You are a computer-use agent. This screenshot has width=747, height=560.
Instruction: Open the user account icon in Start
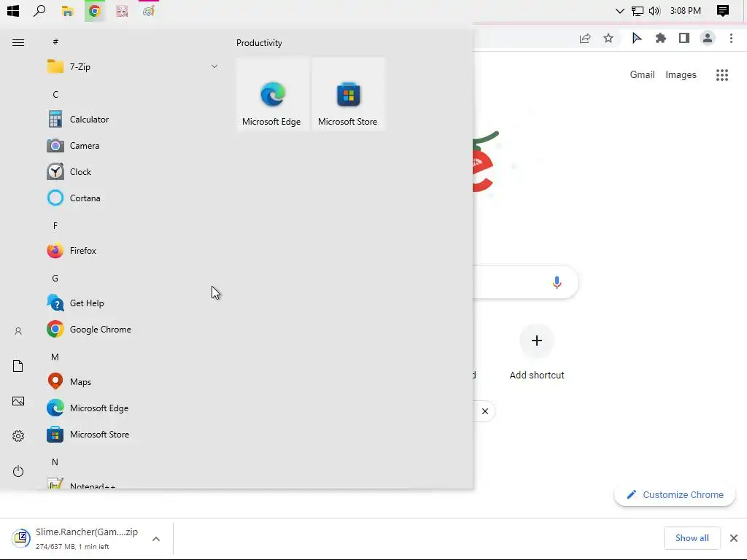click(x=18, y=331)
